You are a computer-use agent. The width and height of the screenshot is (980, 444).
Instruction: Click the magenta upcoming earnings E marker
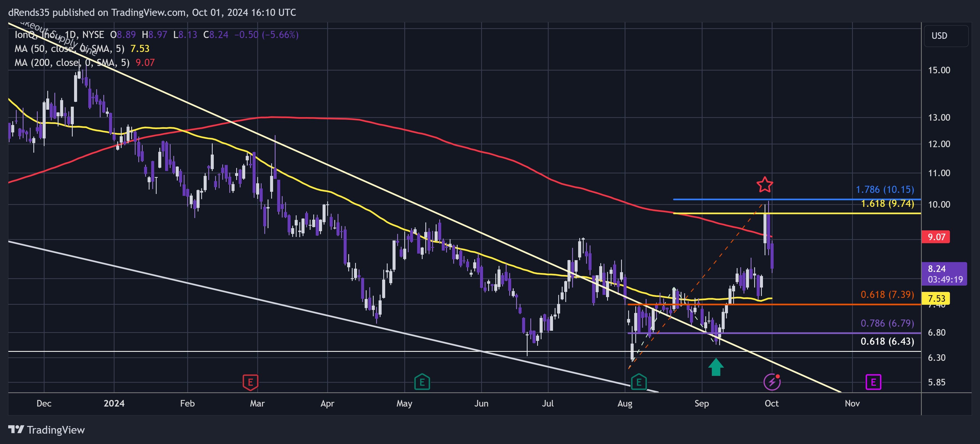(873, 382)
